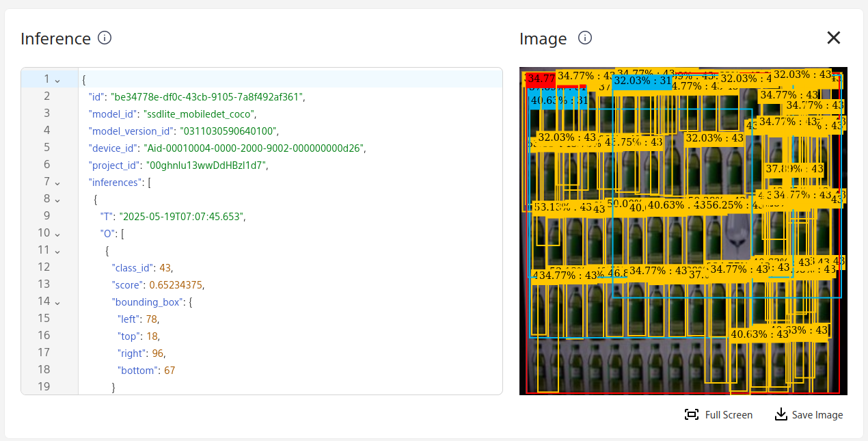Click the Full Screen label text
This screenshot has height=441, width=868.
click(x=729, y=415)
